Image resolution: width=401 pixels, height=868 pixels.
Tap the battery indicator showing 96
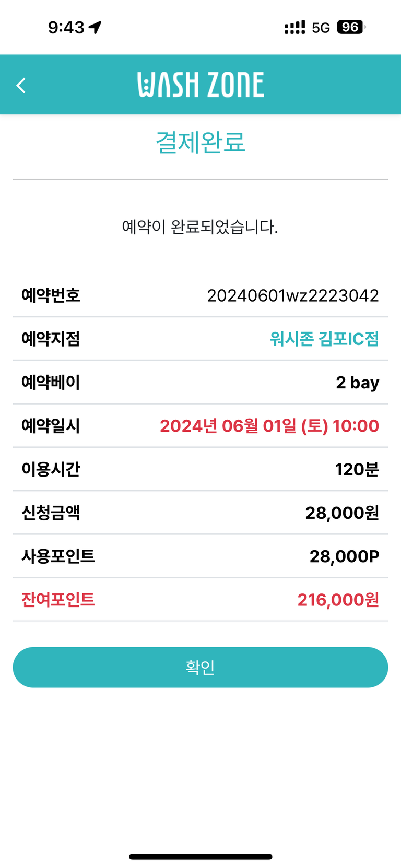coord(351,27)
